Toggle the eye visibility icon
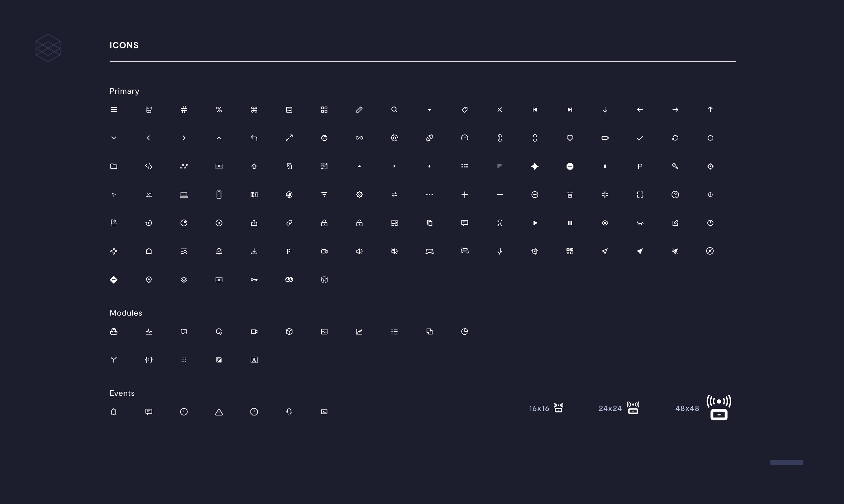This screenshot has width=844, height=504. 605,223
